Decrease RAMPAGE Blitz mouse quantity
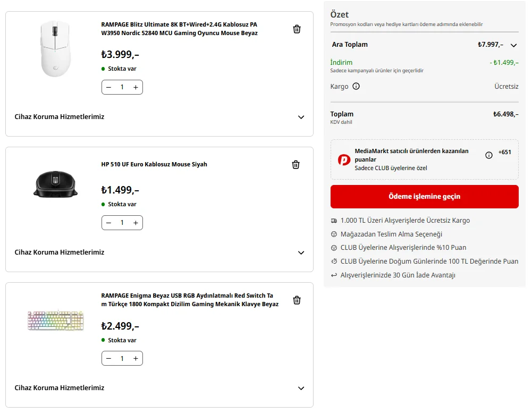 point(109,87)
